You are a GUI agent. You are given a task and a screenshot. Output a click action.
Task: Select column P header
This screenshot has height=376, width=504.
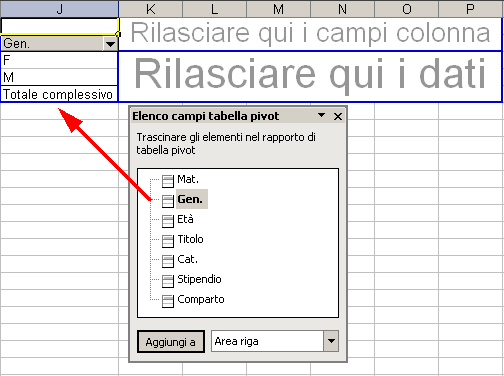tap(471, 9)
